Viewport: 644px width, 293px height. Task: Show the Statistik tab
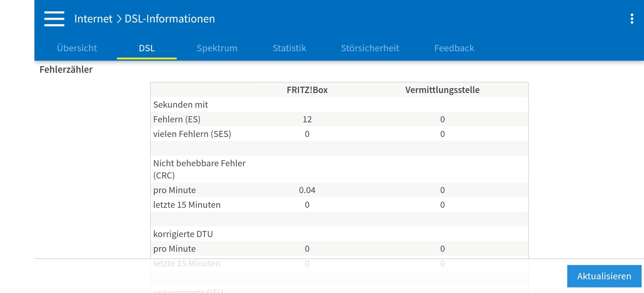pyautogui.click(x=289, y=48)
